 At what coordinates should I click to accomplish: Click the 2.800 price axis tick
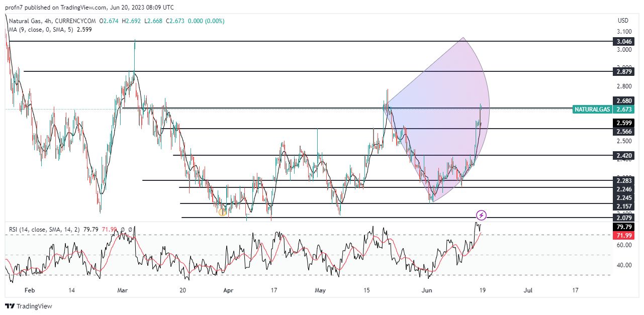[624, 86]
